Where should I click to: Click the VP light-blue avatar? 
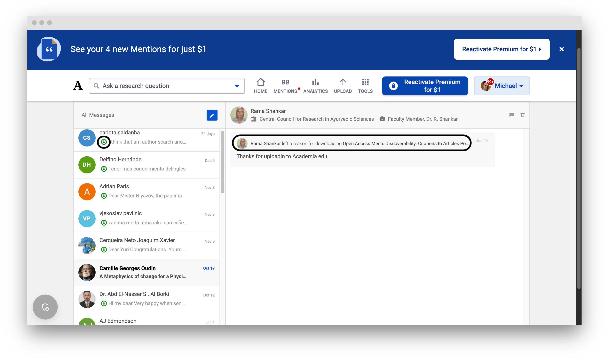[87, 219]
